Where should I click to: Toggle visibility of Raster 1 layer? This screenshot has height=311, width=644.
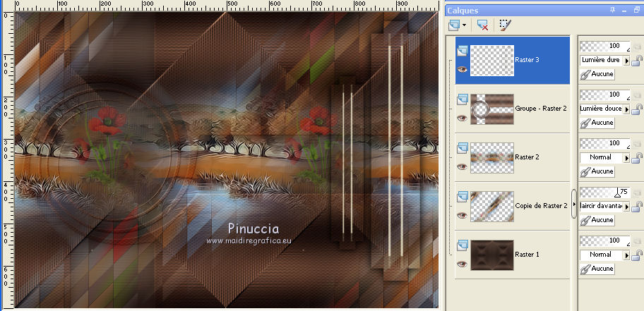(463, 264)
